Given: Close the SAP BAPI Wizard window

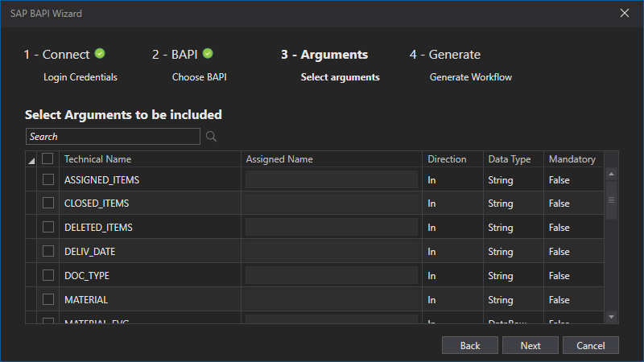Looking at the screenshot, I should coord(625,13).
